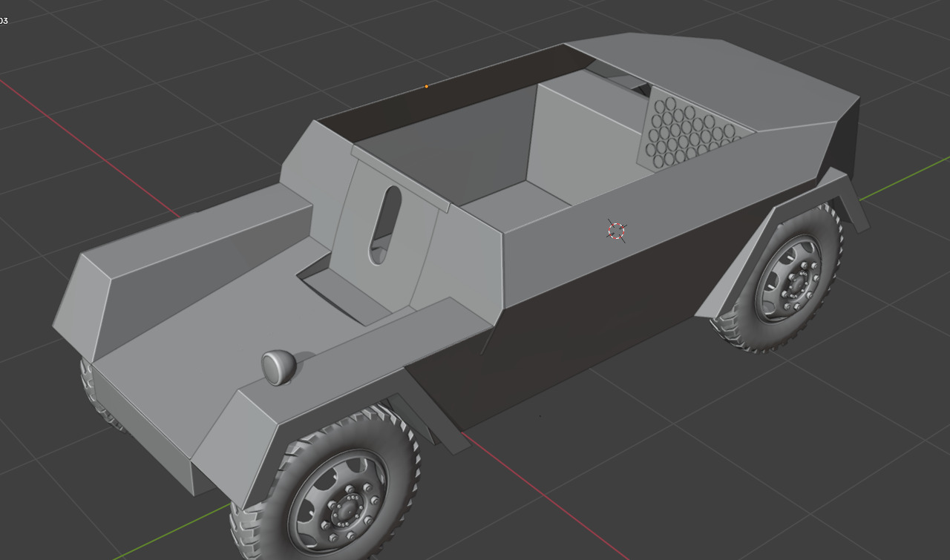950x560 pixels.
Task: Select the perforated panel with circular holes
Action: pyautogui.click(x=688, y=135)
